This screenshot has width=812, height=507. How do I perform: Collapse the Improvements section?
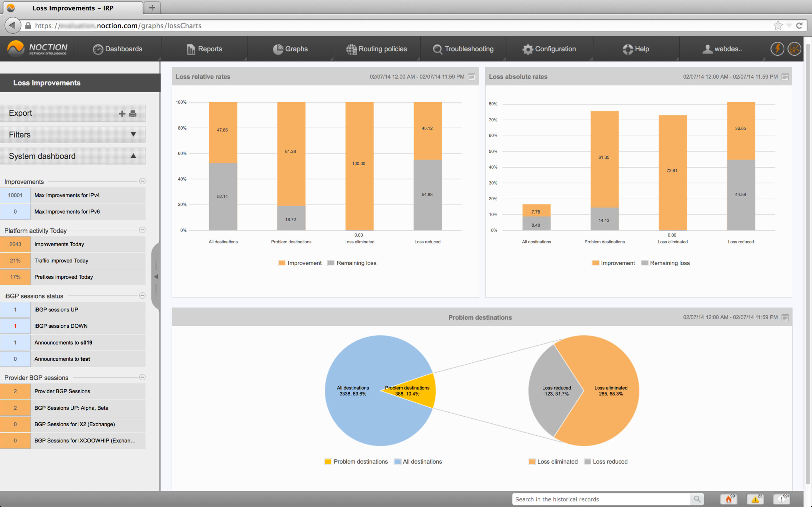tap(142, 181)
